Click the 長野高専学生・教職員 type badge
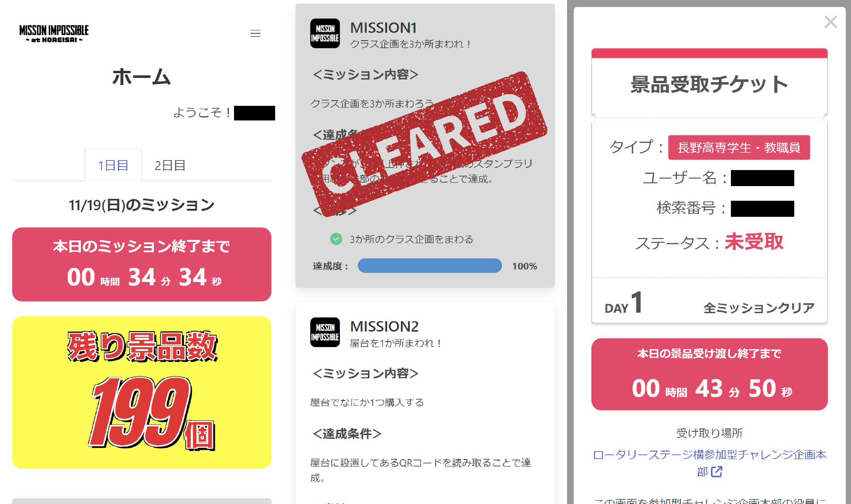851x504 pixels. pyautogui.click(x=739, y=147)
